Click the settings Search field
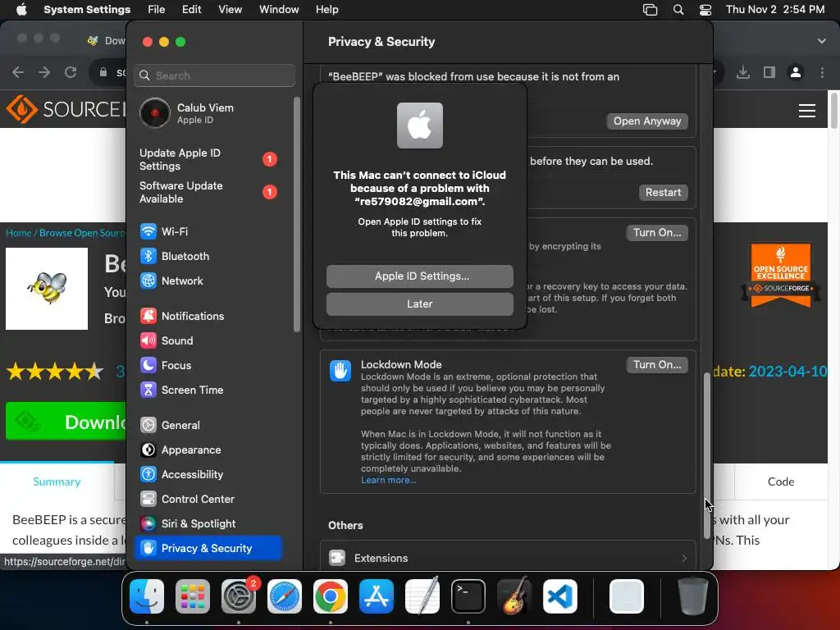 click(x=215, y=75)
